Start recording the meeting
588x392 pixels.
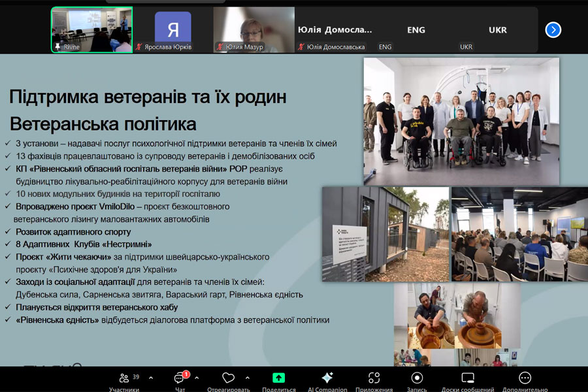[x=417, y=379]
